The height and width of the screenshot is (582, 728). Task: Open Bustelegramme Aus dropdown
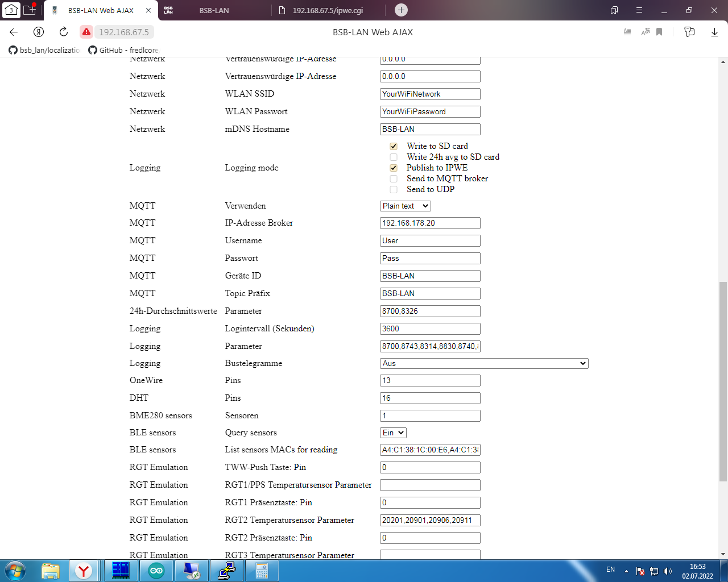click(x=484, y=363)
